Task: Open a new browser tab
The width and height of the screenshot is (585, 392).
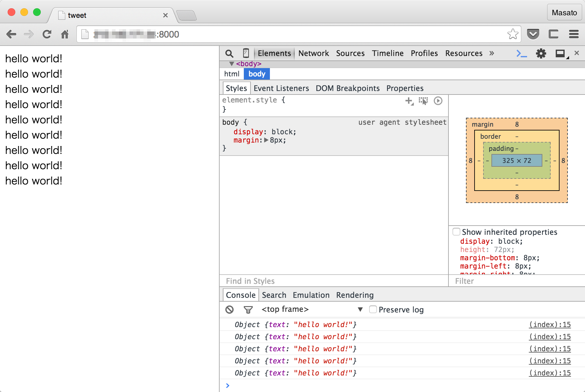Action: (187, 15)
